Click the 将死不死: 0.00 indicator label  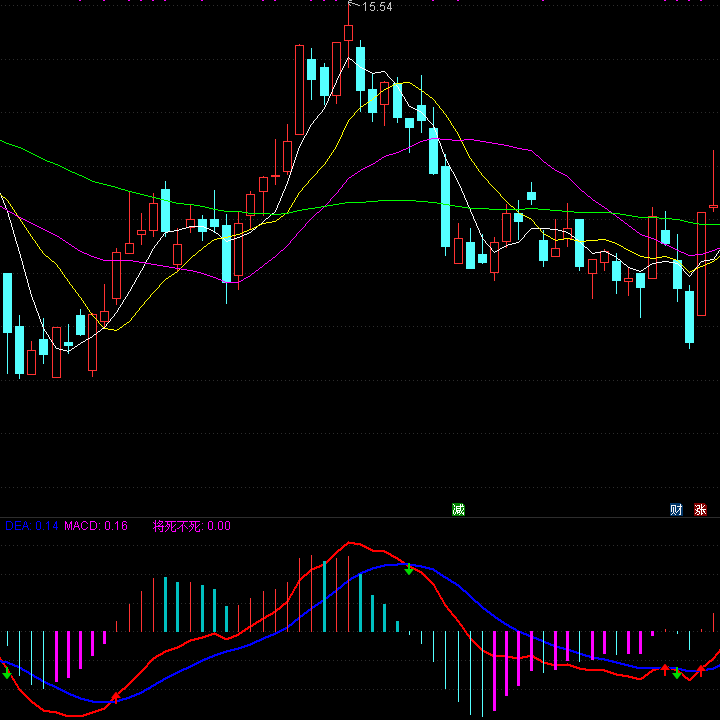point(191,526)
